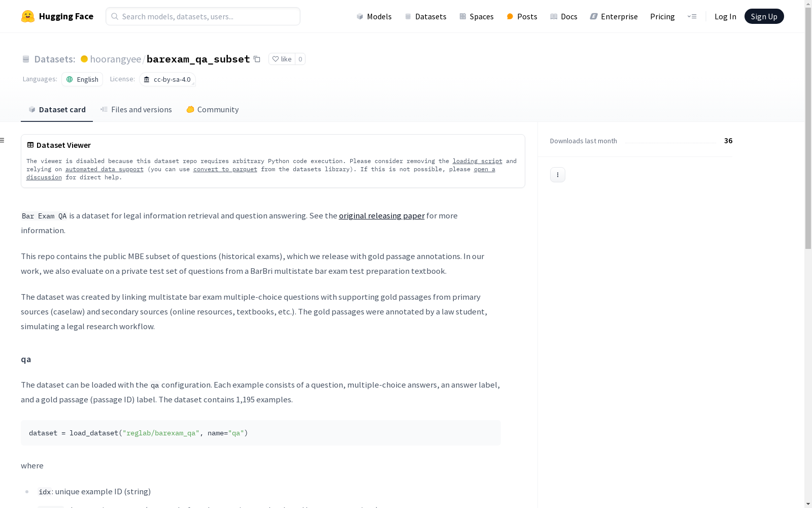Open Enterprise page

[614, 16]
